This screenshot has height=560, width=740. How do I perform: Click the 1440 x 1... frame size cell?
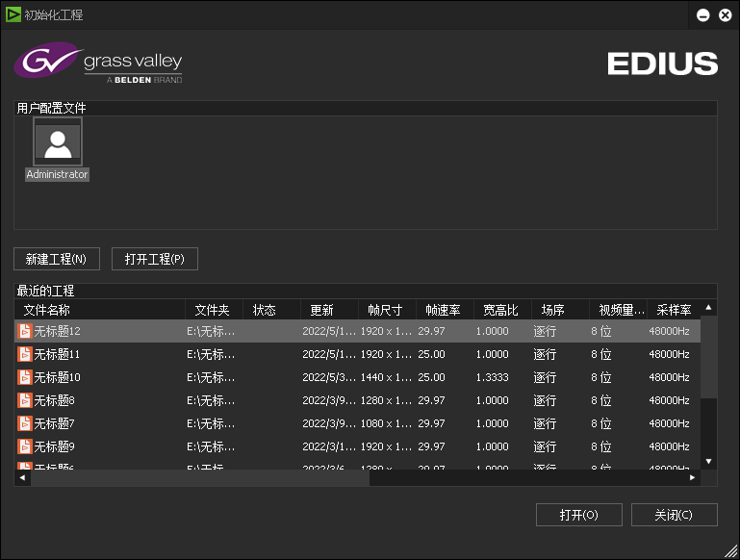pyautogui.click(x=386, y=377)
